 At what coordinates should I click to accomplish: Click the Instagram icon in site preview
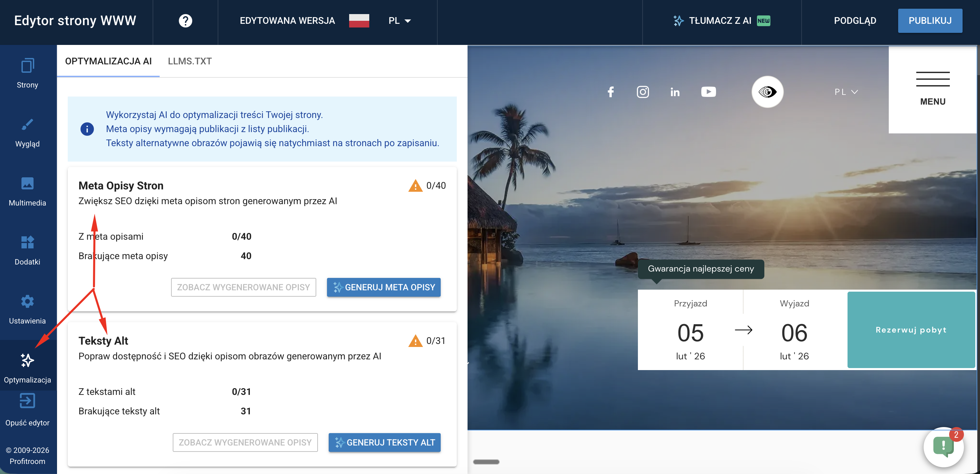(x=643, y=92)
